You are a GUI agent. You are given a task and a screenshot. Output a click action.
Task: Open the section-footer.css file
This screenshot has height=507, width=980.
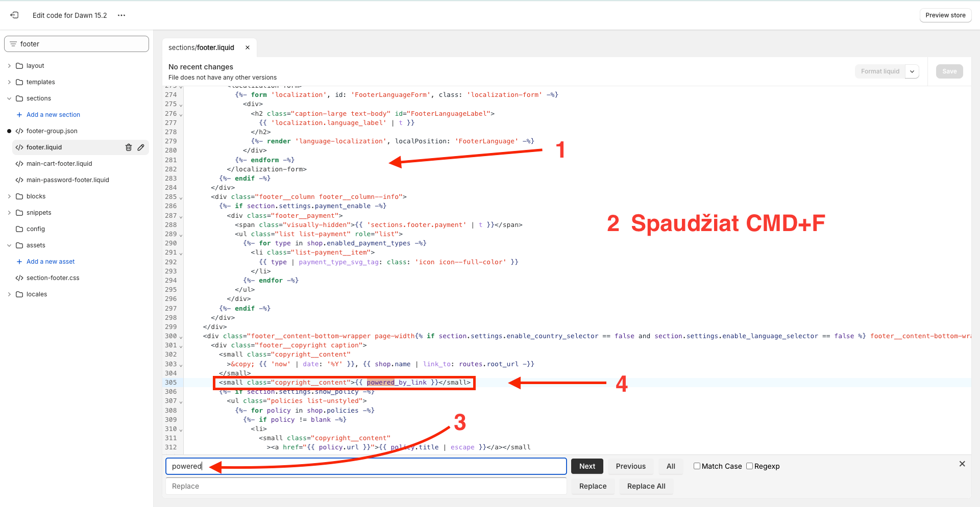click(x=53, y=278)
